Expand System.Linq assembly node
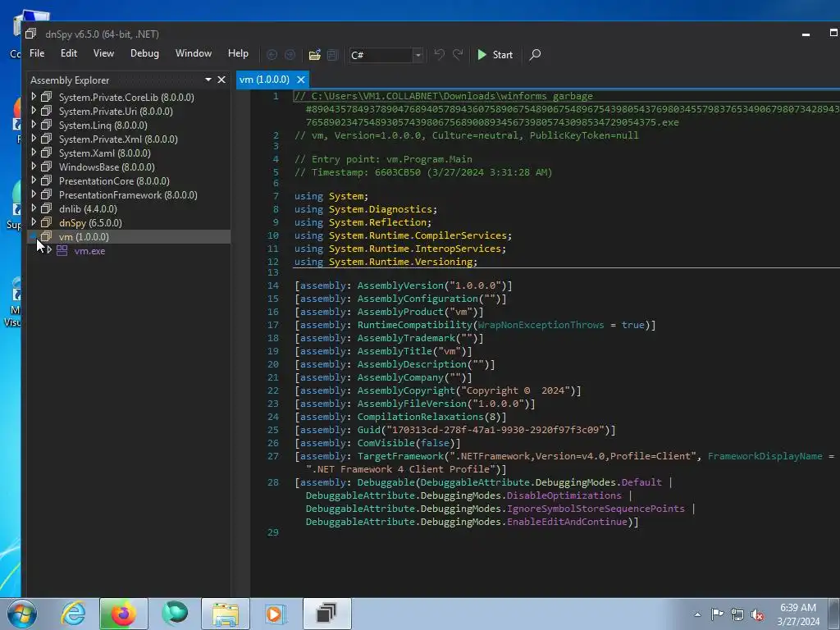This screenshot has height=630, width=840. click(34, 125)
